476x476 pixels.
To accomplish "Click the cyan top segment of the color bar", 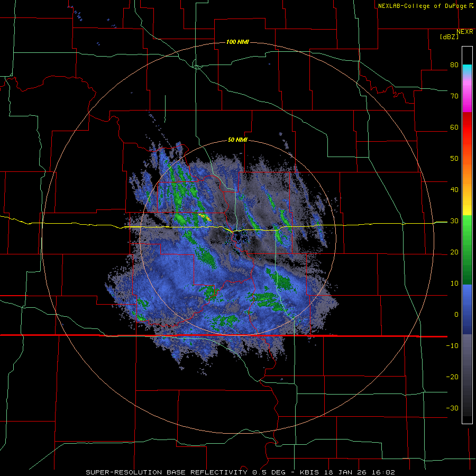I will click(x=467, y=69).
